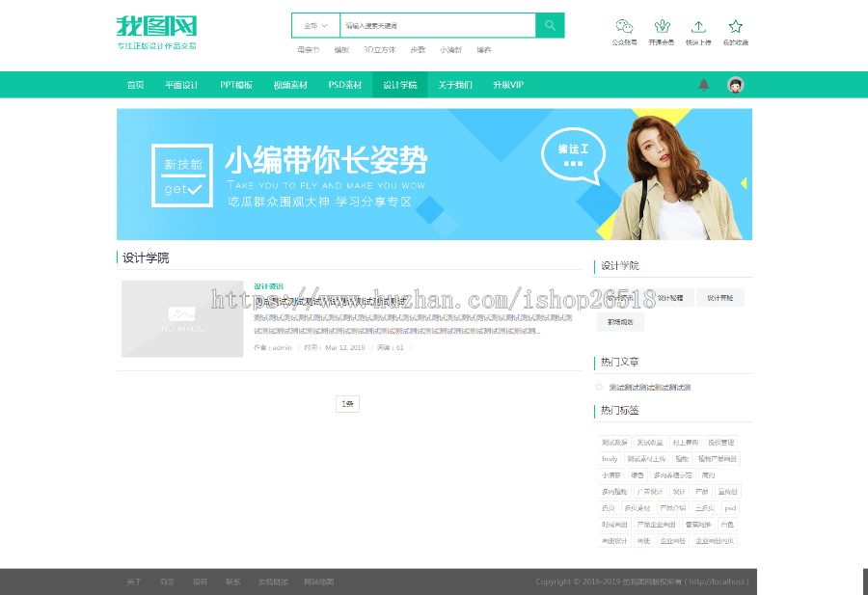Click the 企业画册内页 tag

point(715,541)
